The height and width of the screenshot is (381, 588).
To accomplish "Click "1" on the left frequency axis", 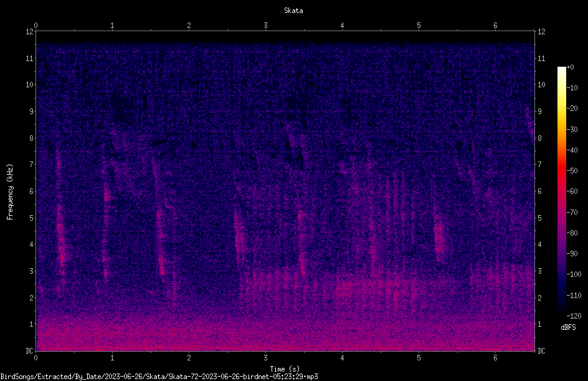I will 31,324.
